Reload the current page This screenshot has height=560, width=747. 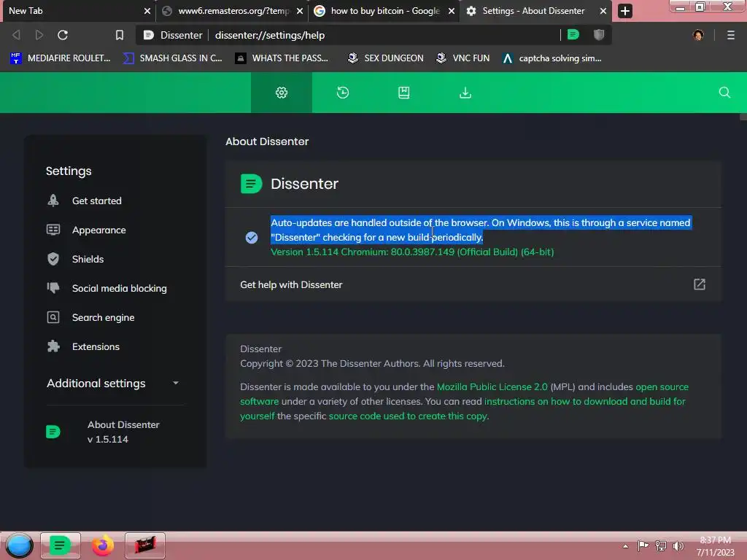pyautogui.click(x=63, y=35)
